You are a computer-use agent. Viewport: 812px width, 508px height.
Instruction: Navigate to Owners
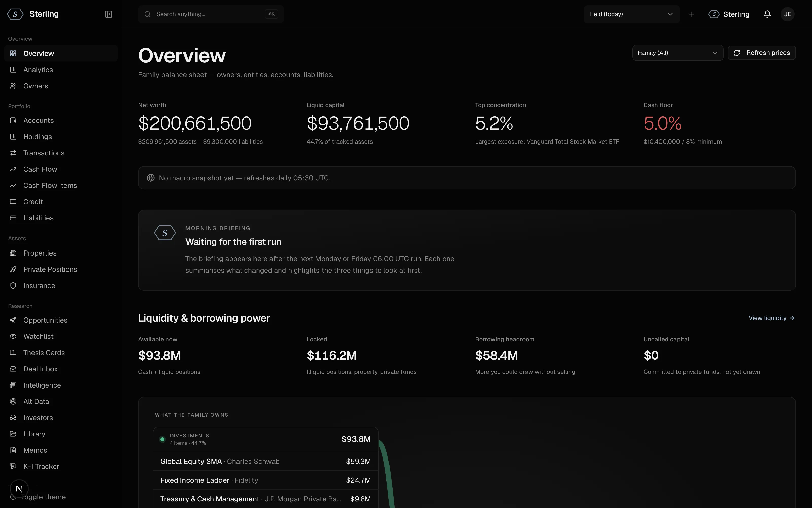click(x=61, y=86)
